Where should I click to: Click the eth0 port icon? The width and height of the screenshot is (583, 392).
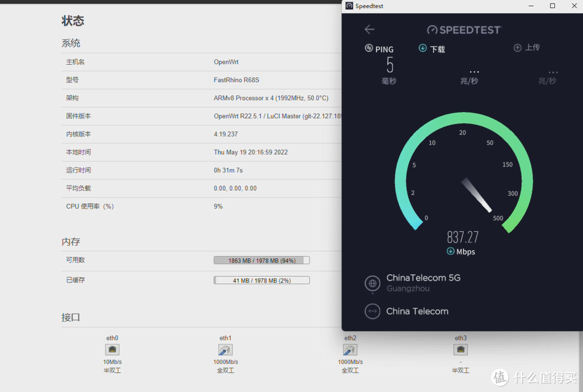(x=112, y=349)
